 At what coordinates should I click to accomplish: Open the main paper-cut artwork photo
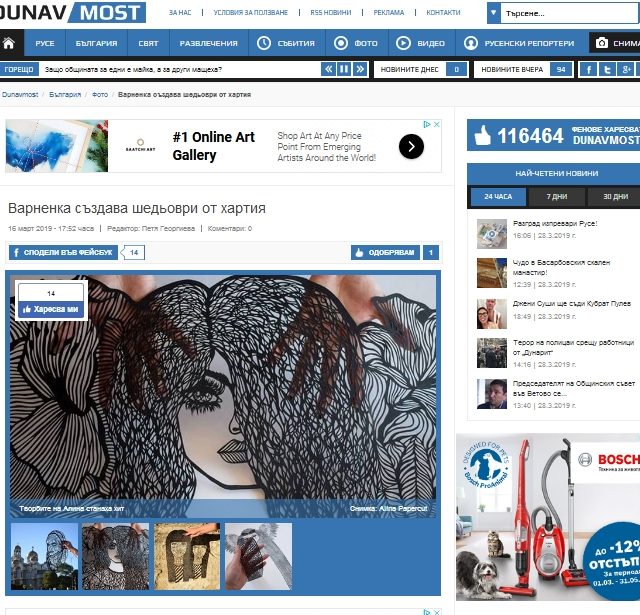(223, 396)
